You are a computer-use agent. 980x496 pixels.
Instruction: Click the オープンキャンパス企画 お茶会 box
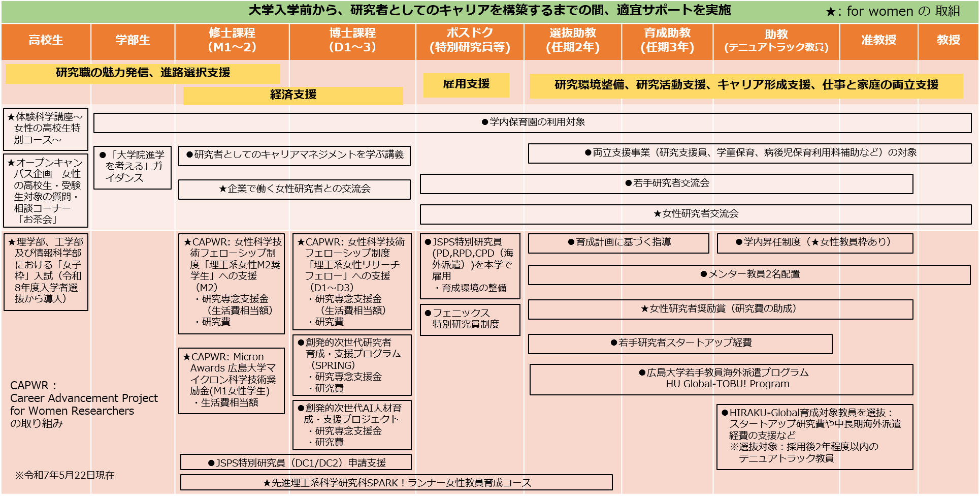click(46, 191)
